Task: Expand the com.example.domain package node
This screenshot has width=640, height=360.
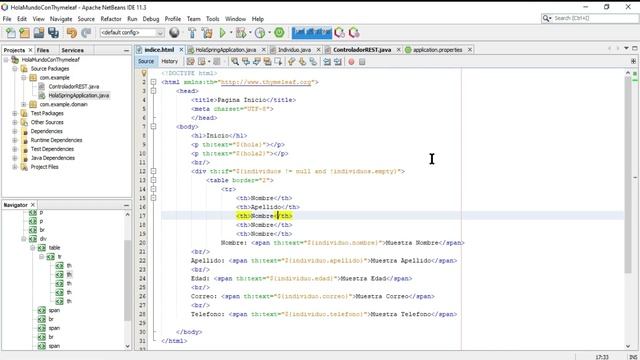Action: pyautogui.click(x=24, y=104)
